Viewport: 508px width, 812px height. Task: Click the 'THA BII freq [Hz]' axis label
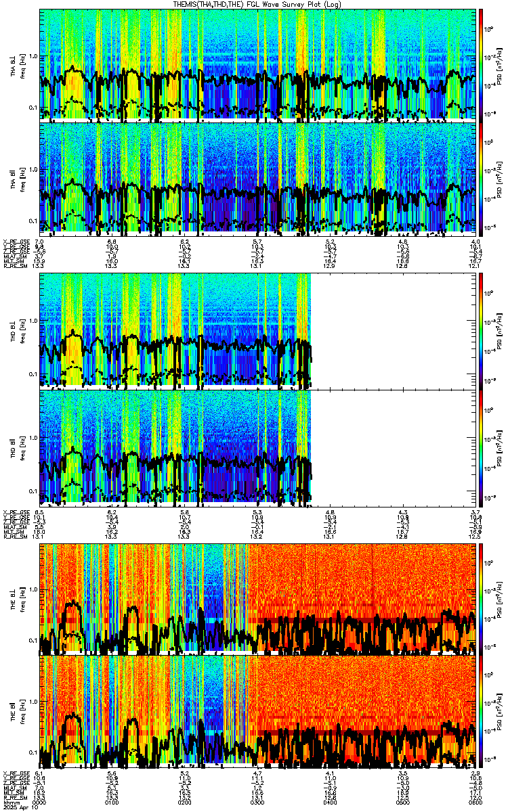pyautogui.click(x=17, y=179)
